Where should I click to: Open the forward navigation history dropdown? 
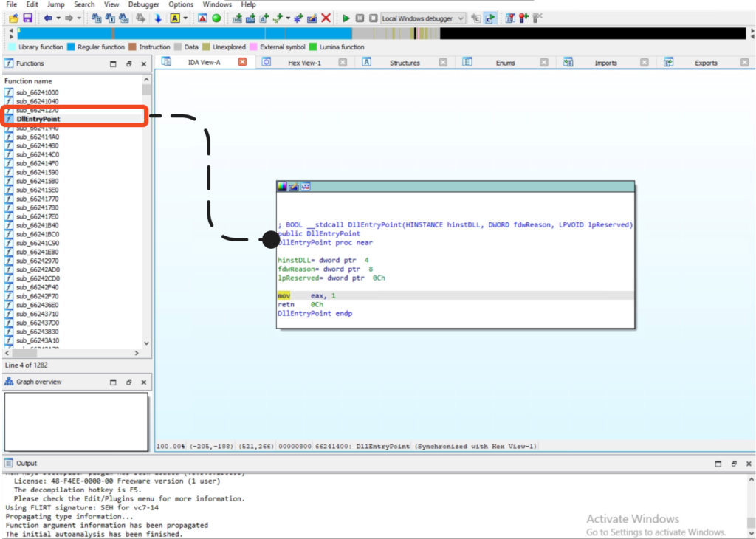tap(79, 18)
